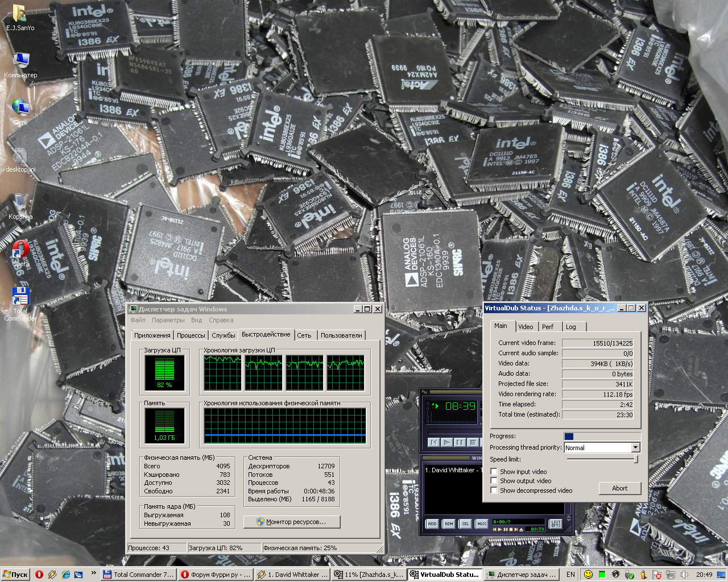Click Winamp previous track button
Image resolution: width=728 pixels, height=582 pixels.
pyautogui.click(x=434, y=442)
